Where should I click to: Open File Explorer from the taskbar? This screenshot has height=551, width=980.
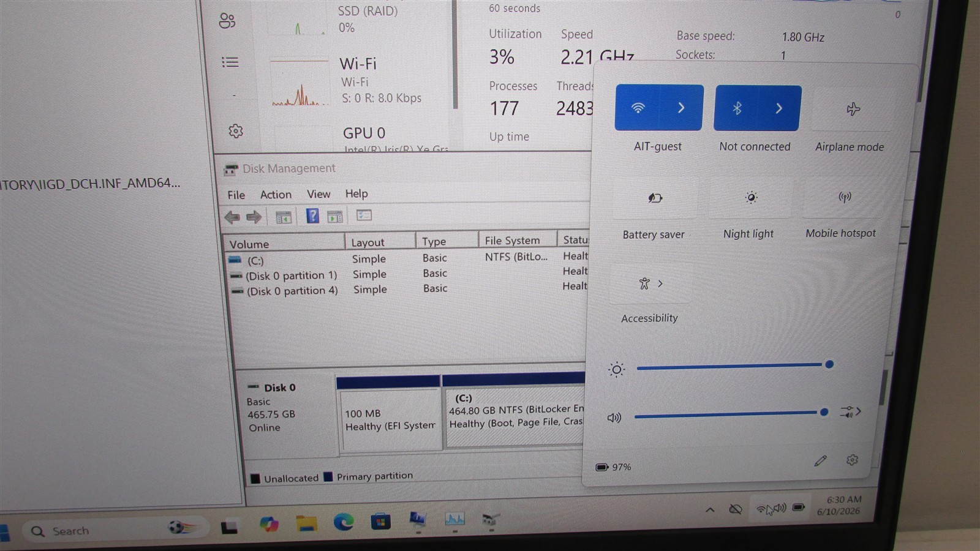pos(306,523)
